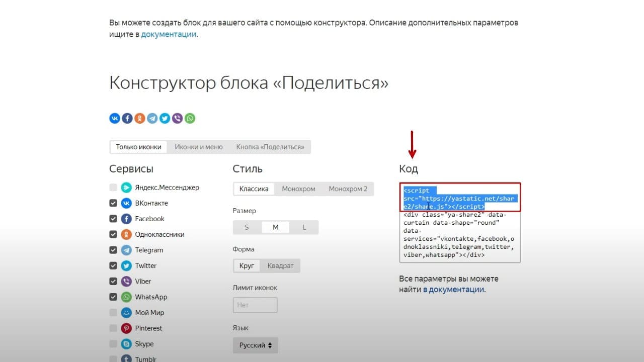Uncheck the WhatsApp checkbox
Screen dimensions: 644x362
pyautogui.click(x=113, y=297)
